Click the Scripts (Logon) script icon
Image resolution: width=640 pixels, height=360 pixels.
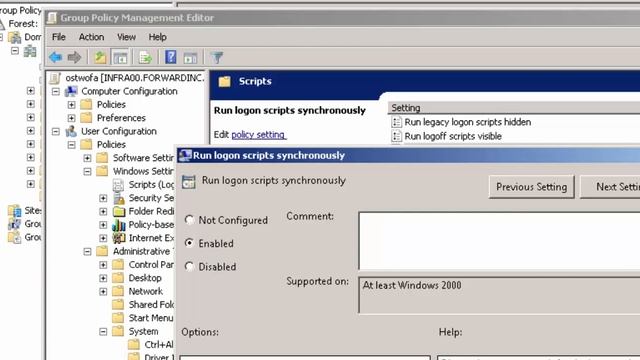click(118, 185)
